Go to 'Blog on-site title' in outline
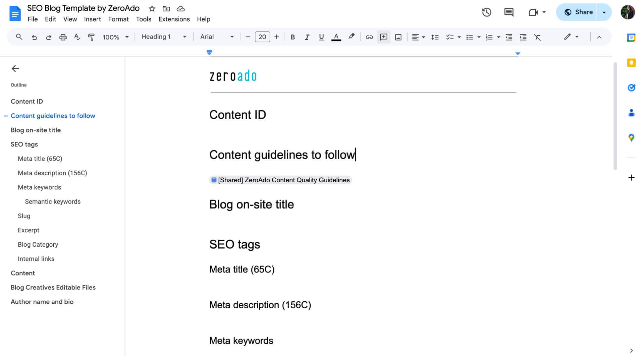This screenshot has height=362, width=644. click(36, 130)
